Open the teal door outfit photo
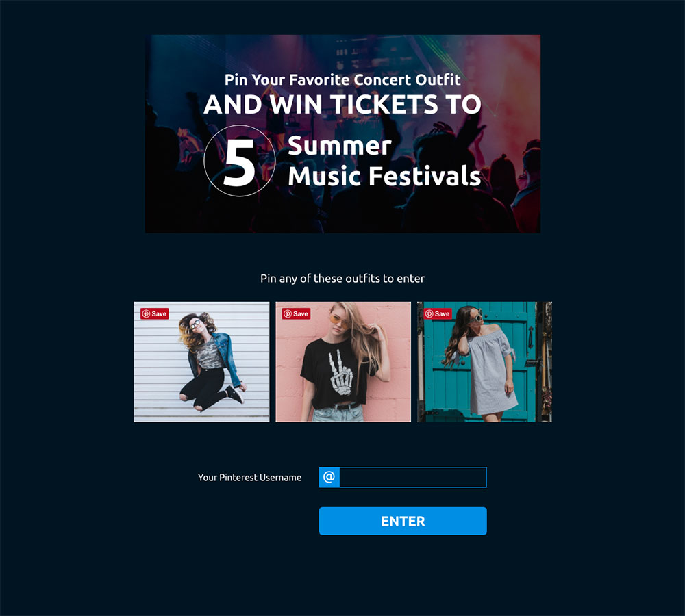This screenshot has height=616, width=685. [484, 362]
